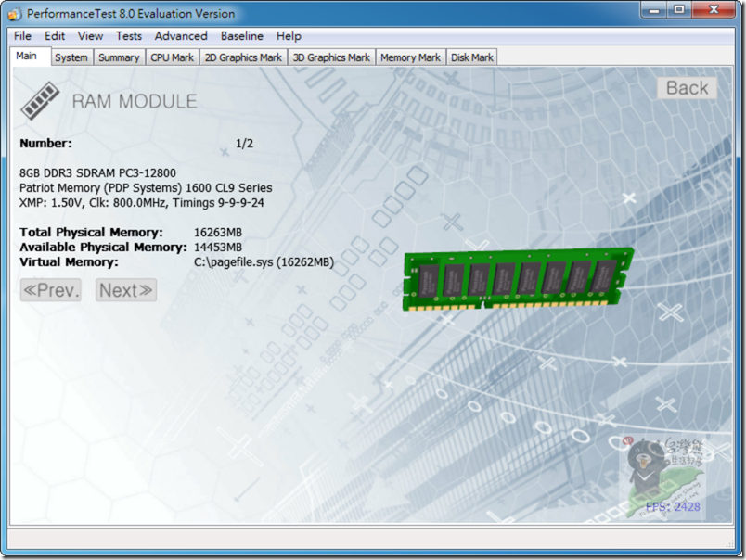This screenshot has width=746, height=560.
Task: Click the module number value 1/2
Action: (x=245, y=144)
